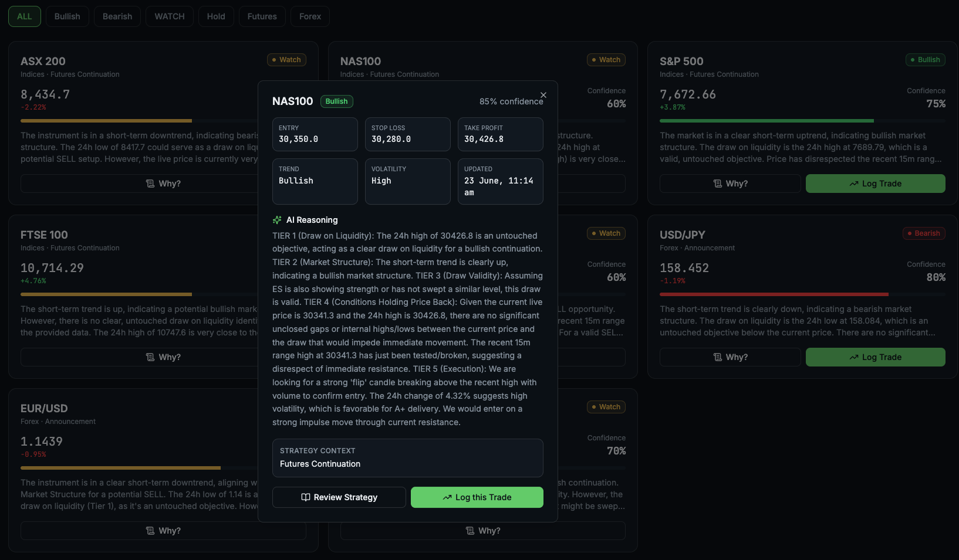Click the 85% confidence label

tap(511, 101)
